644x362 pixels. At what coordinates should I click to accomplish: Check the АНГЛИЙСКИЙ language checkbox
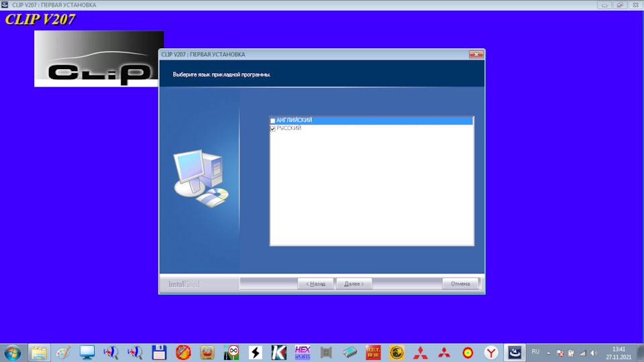(x=273, y=121)
